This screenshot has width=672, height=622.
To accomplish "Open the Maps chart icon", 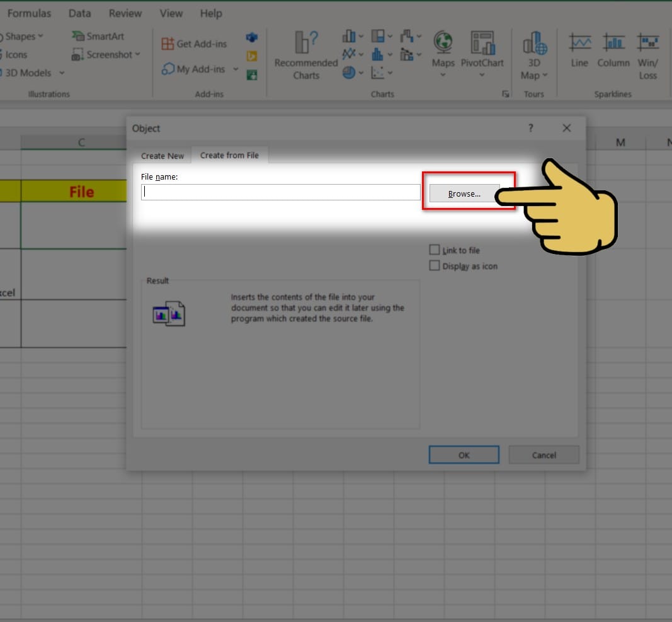I will tap(443, 44).
